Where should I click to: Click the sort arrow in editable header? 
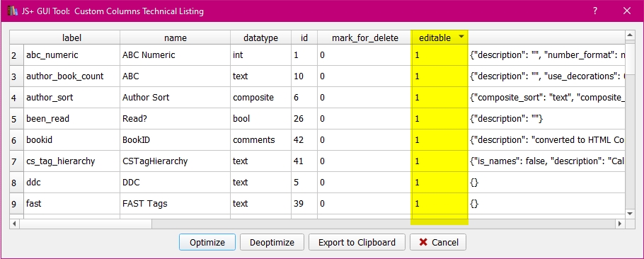tap(461, 37)
